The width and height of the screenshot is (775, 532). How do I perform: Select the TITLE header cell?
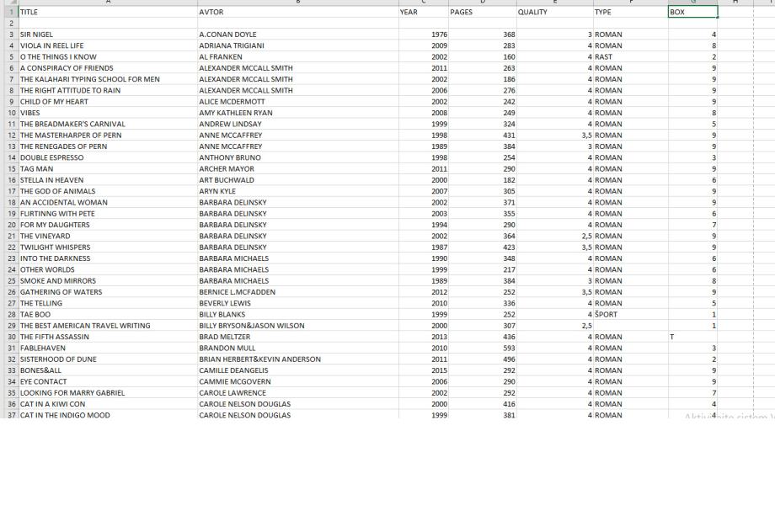click(107, 13)
